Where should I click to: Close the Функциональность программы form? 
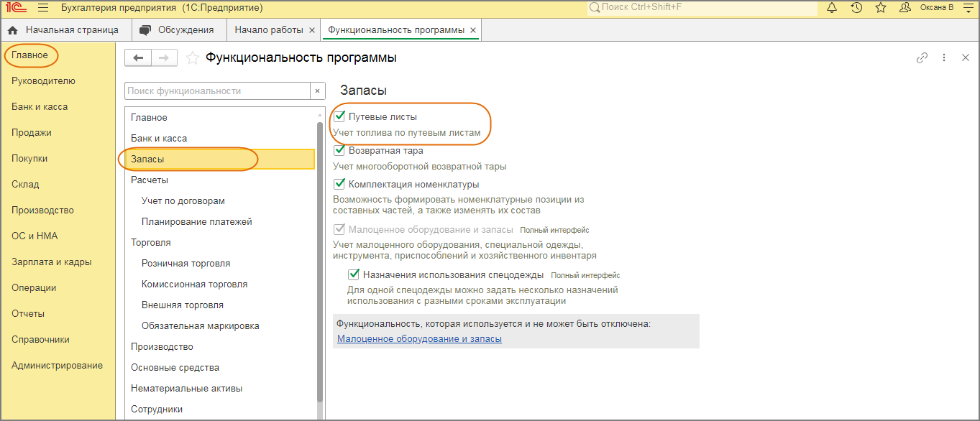[x=966, y=58]
